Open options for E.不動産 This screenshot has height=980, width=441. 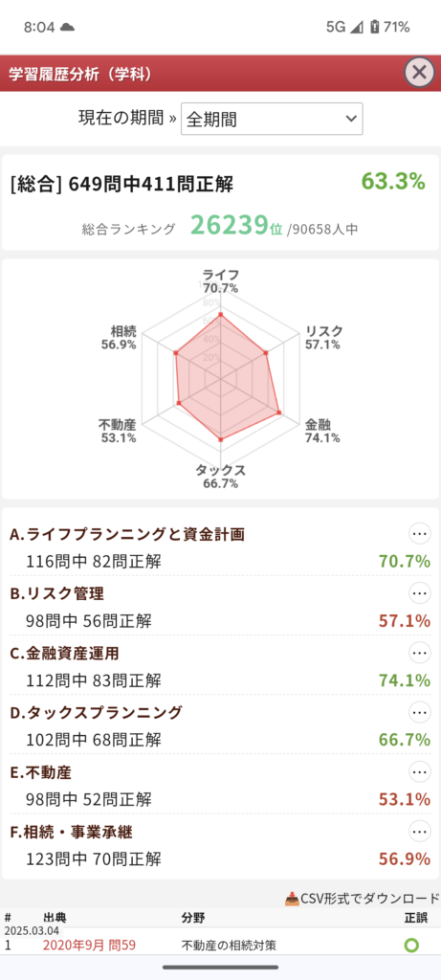point(420,772)
